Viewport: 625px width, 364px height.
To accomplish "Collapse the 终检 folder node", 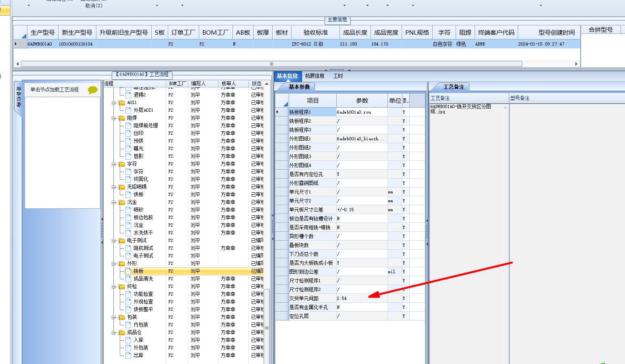I will pos(114,287).
